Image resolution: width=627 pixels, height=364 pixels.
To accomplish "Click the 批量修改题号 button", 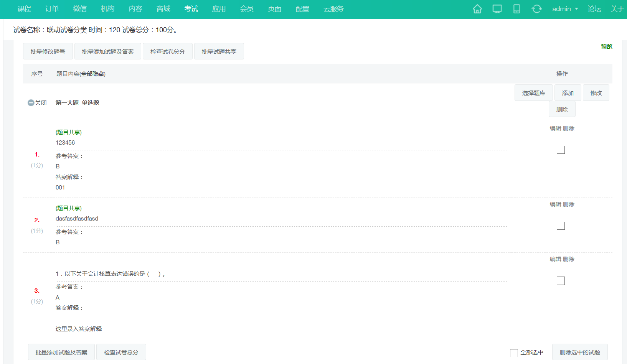I will (x=48, y=52).
